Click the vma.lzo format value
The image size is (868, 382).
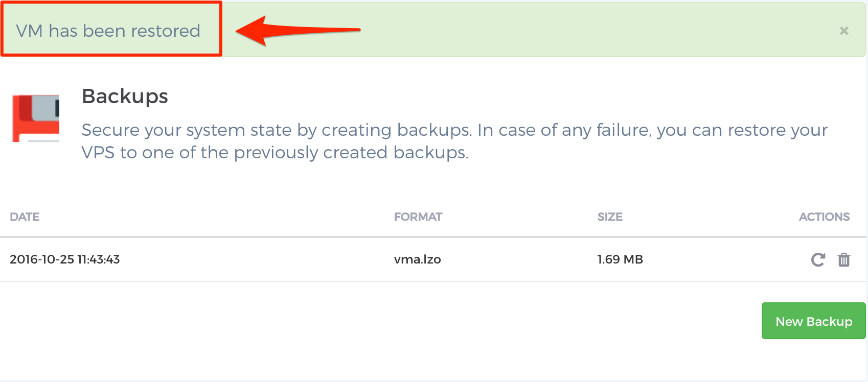(x=417, y=259)
